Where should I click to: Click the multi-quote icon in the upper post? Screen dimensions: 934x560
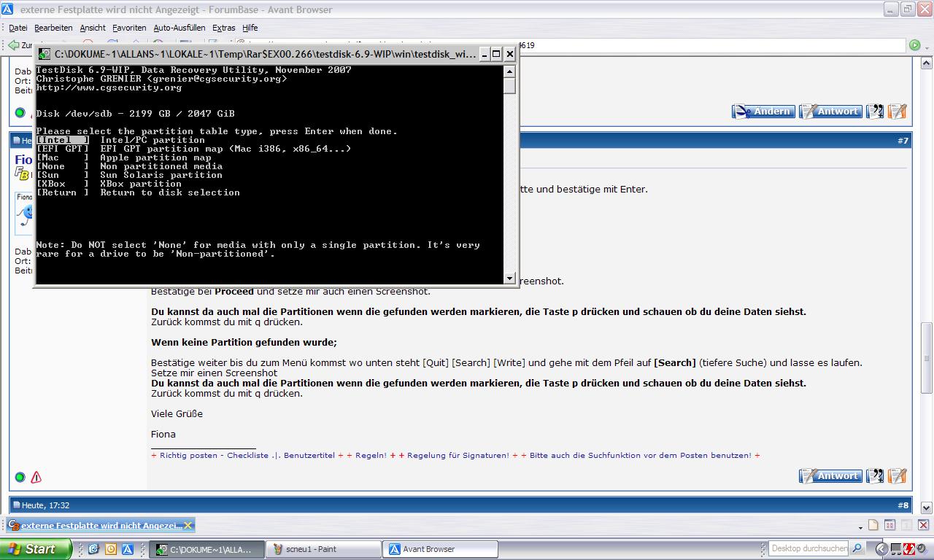pyautogui.click(x=875, y=112)
